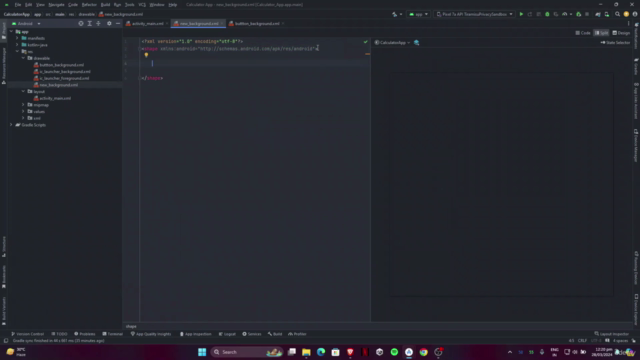Image resolution: width=640 pixels, height=360 pixels.
Task: Click the orange warning stripe marker in editor
Action: [367, 54]
